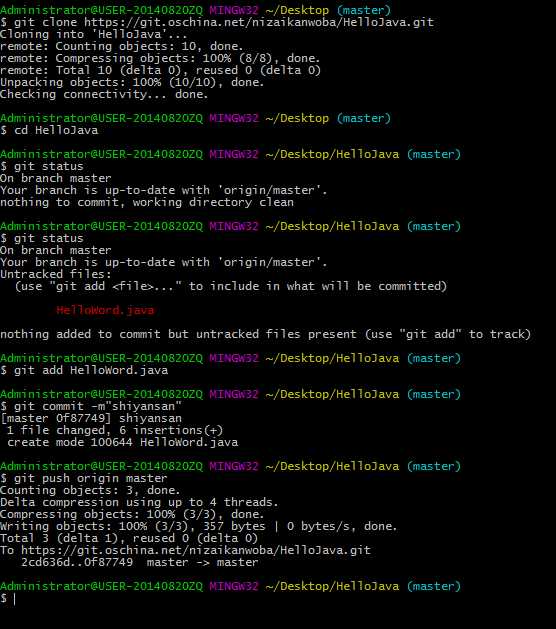
Task: Click the 'create mode 100644 HelloWord.java' line
Action: (122, 442)
